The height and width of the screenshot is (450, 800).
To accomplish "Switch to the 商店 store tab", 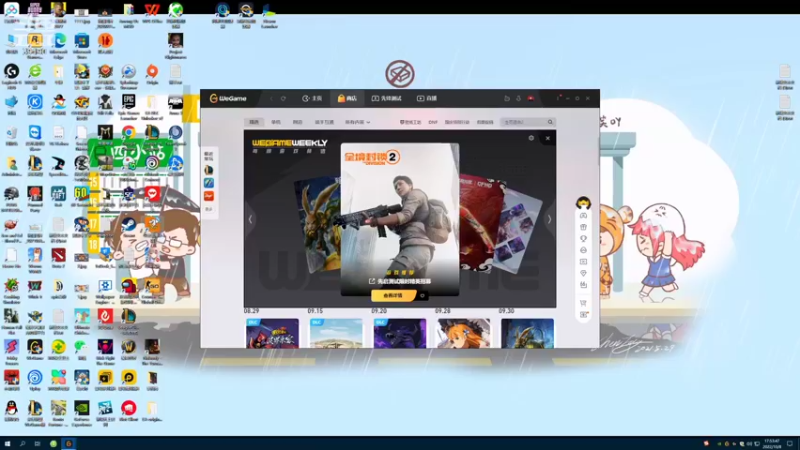I will click(x=347, y=98).
